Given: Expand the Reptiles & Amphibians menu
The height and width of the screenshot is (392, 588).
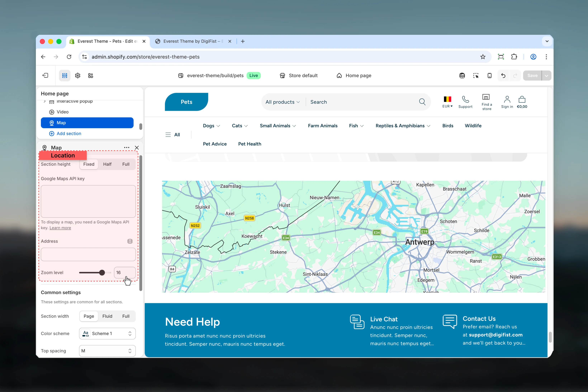Looking at the screenshot, I should [x=403, y=126].
